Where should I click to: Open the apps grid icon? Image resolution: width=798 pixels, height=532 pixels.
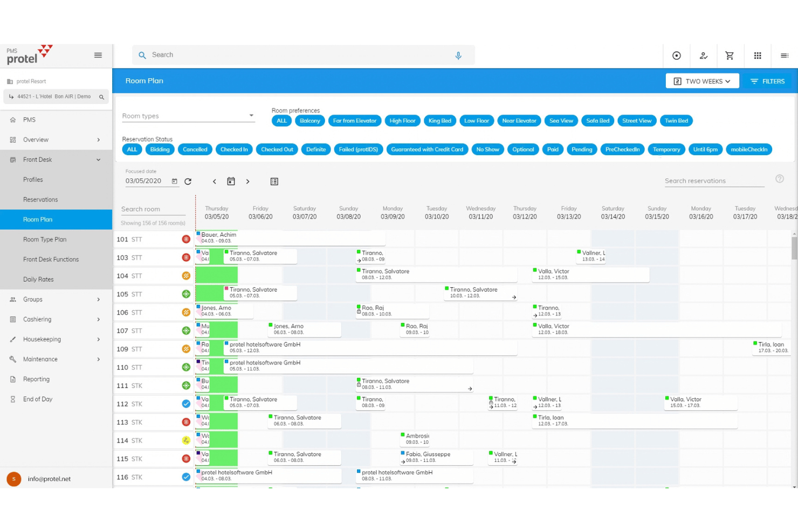pyautogui.click(x=758, y=56)
